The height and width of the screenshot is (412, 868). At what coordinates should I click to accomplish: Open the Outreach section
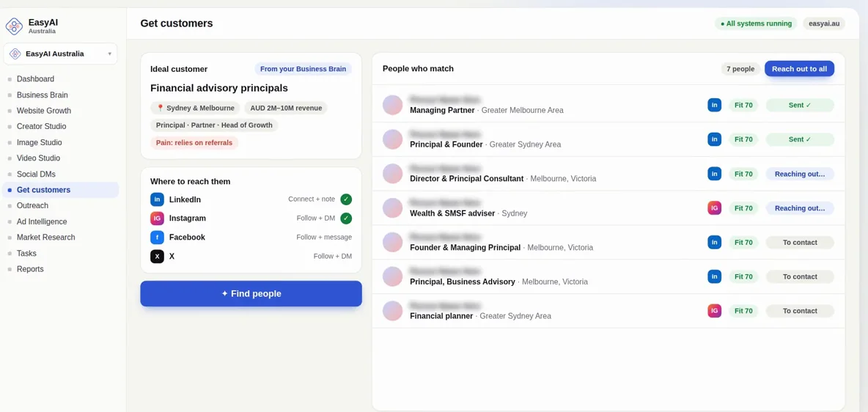coord(33,205)
